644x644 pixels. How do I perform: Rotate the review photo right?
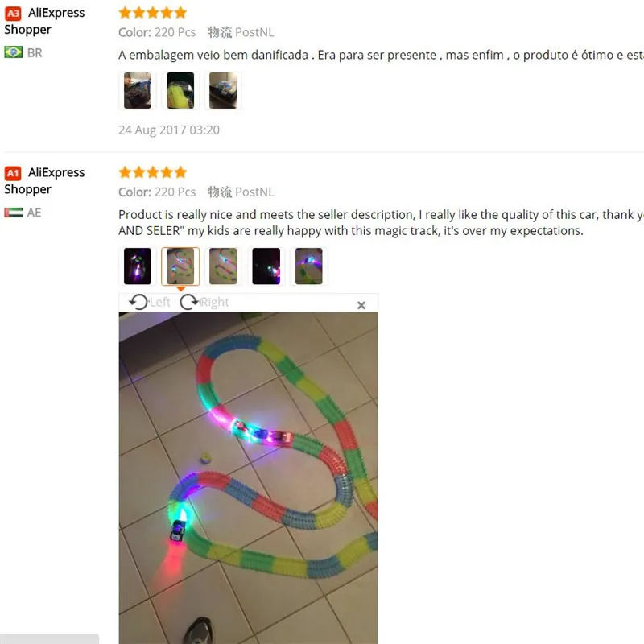tap(204, 303)
